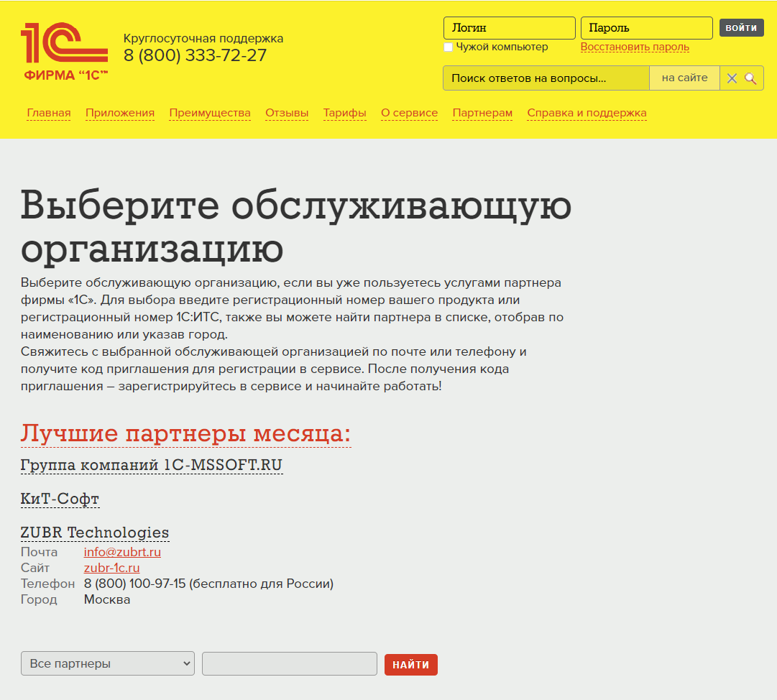Image resolution: width=777 pixels, height=700 pixels.
Task: Click the support phone number 8 (800) 333-72-27
Action: tap(196, 55)
